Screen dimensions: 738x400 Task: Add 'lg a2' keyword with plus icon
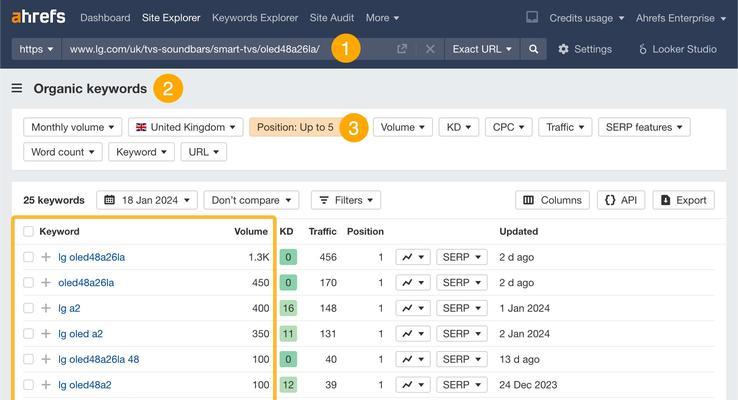[x=46, y=308]
